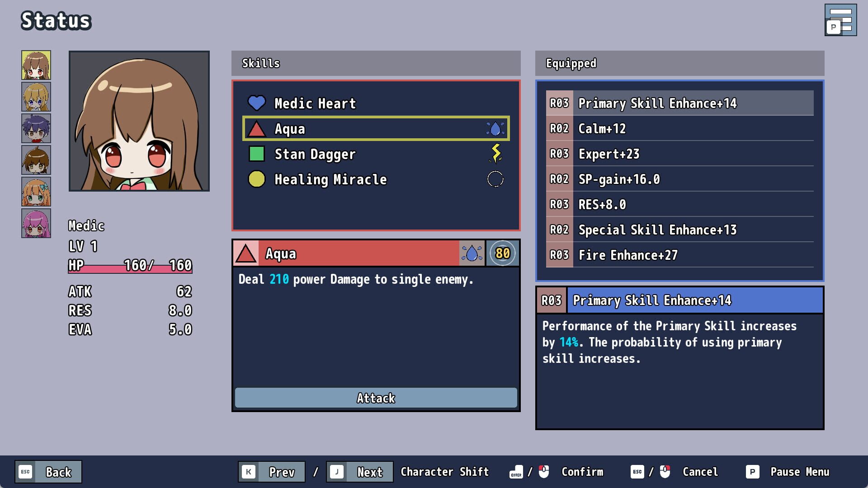Select the Medic Heart skill heart icon
This screenshot has height=488, width=868.
point(257,103)
